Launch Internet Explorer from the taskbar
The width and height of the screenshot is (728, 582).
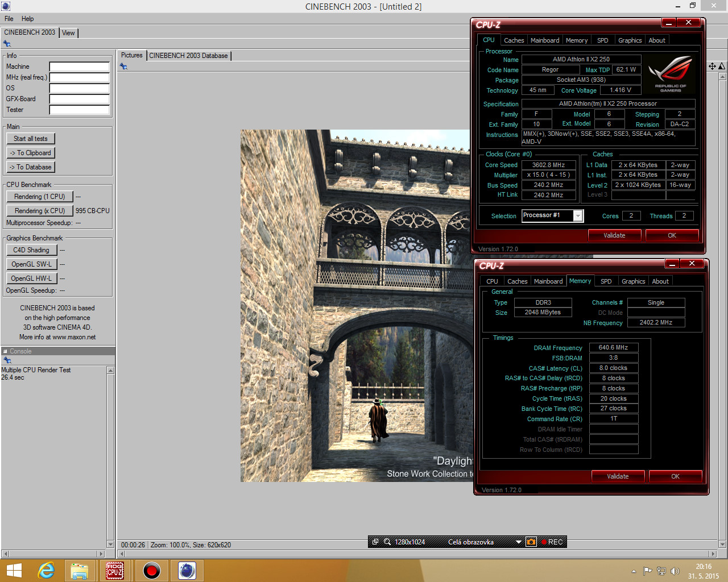coord(46,571)
